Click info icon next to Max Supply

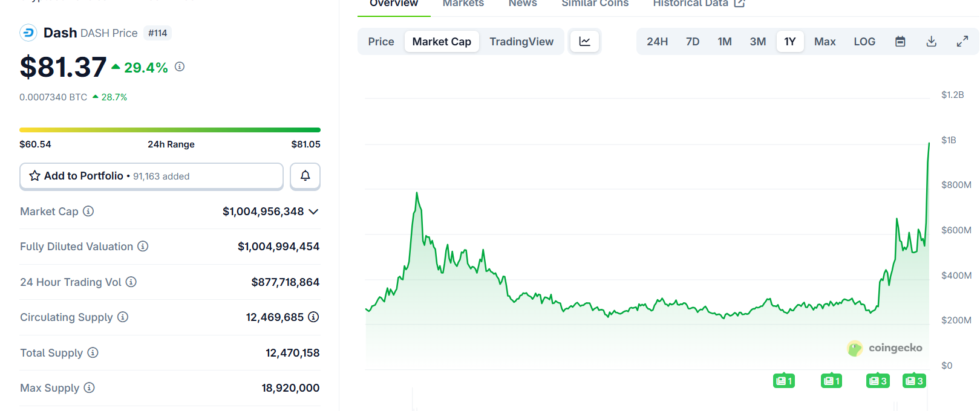coord(89,387)
